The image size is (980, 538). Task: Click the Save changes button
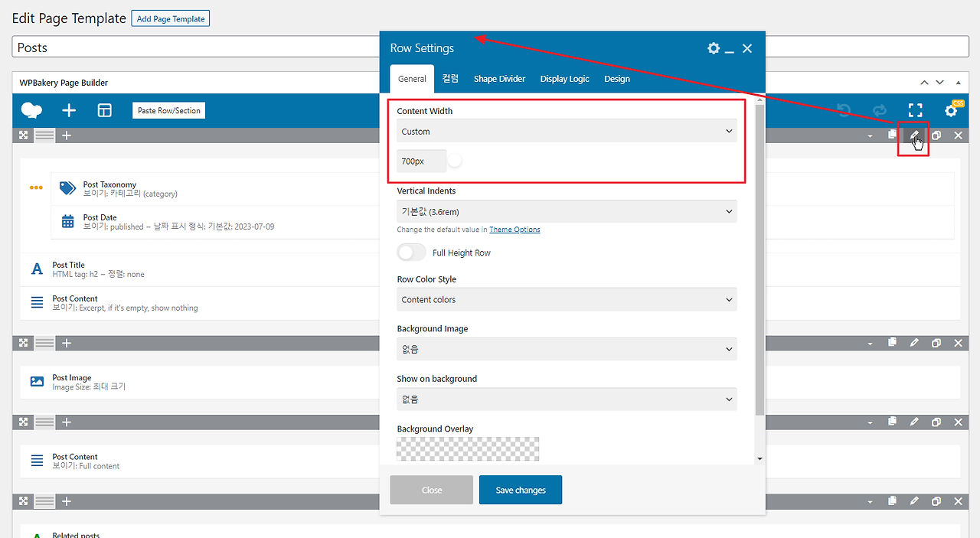tap(521, 490)
